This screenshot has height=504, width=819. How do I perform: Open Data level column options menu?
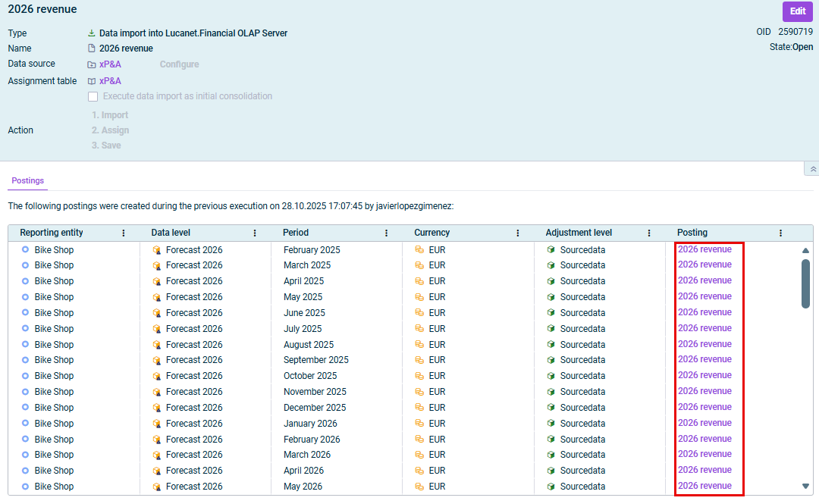click(x=255, y=233)
